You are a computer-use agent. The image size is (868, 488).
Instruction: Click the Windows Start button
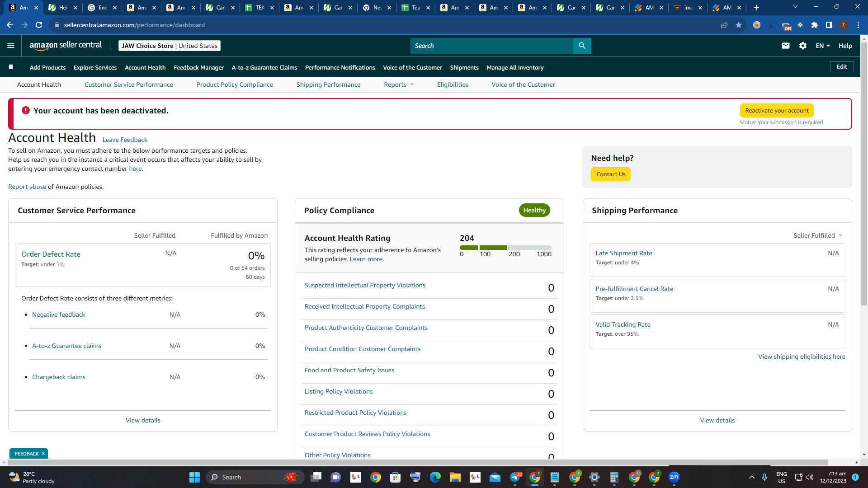click(194, 477)
